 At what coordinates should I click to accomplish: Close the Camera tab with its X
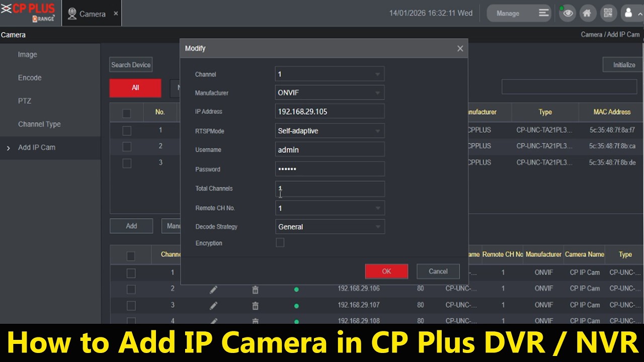tap(116, 14)
